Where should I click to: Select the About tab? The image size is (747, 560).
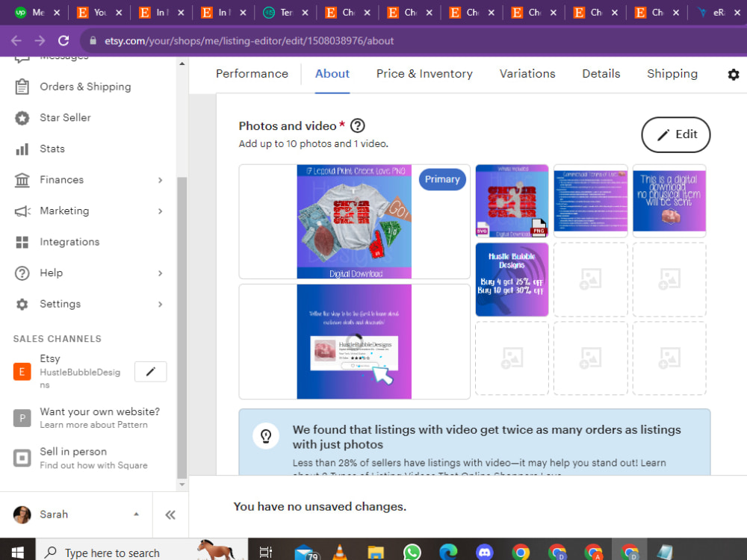coord(332,74)
